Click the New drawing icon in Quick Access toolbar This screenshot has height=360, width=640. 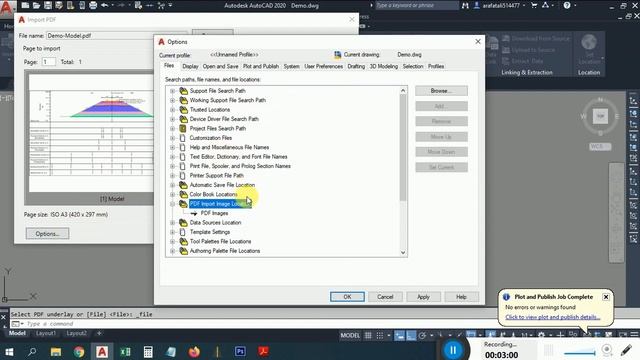25,5
